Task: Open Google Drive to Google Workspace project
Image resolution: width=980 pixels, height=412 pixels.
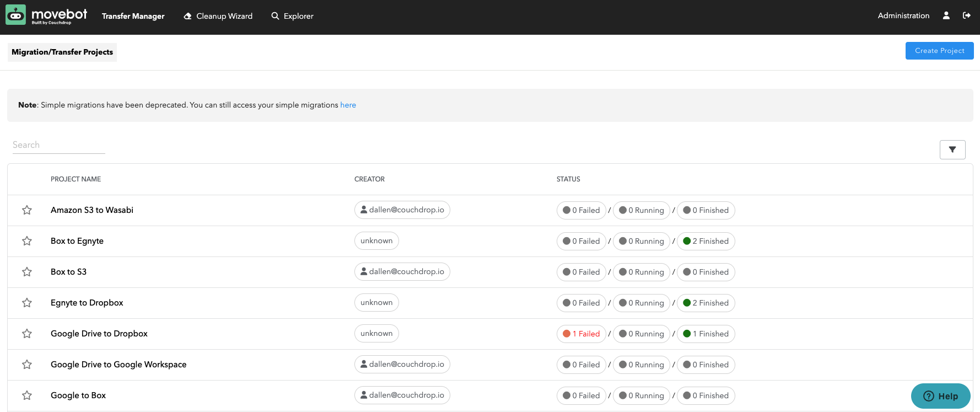Action: click(x=119, y=365)
